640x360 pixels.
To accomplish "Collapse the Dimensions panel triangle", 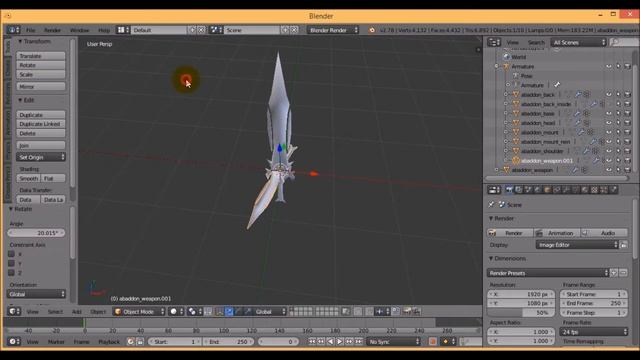I will pos(491,258).
